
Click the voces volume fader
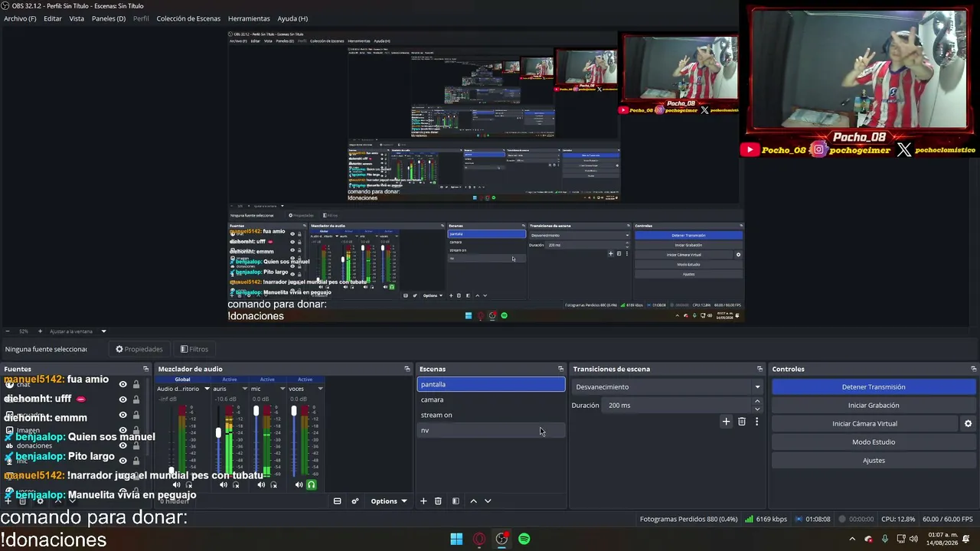(294, 411)
